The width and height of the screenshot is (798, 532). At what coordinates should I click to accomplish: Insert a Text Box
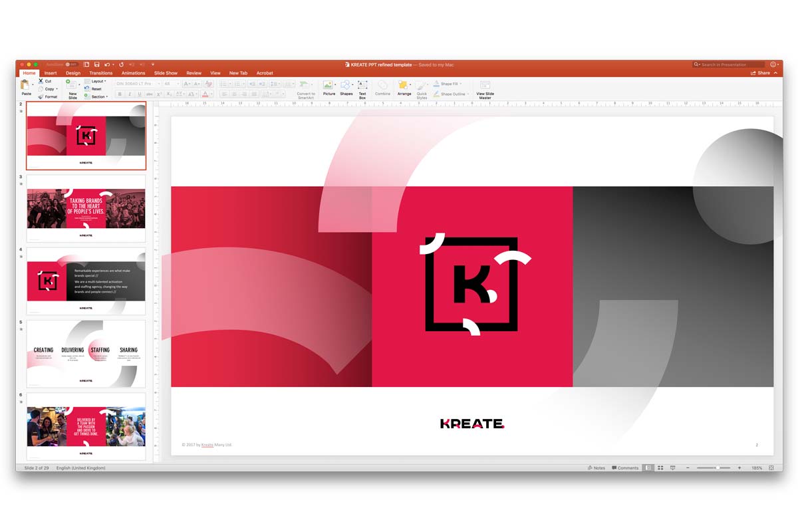coord(362,89)
